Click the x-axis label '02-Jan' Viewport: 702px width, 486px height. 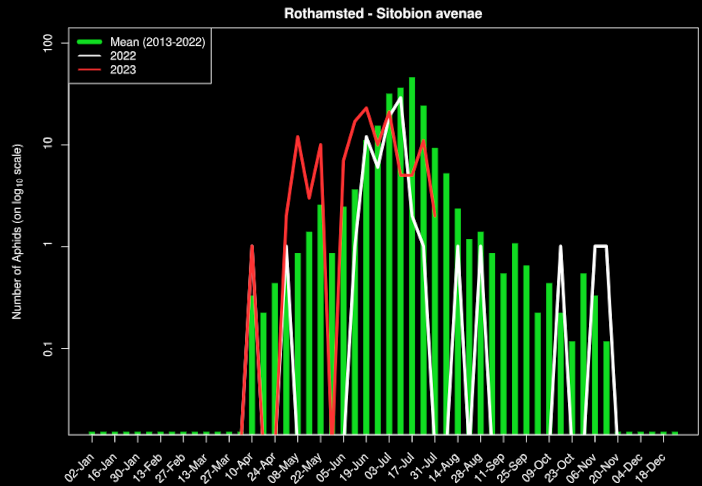coord(80,467)
